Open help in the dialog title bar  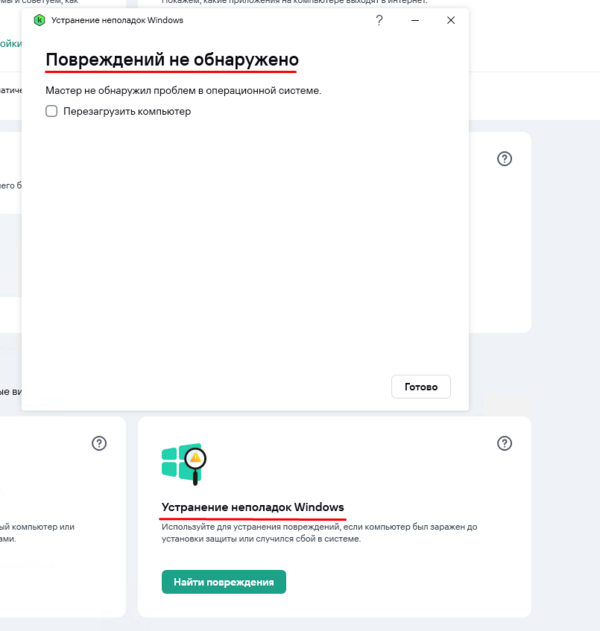[x=379, y=20]
